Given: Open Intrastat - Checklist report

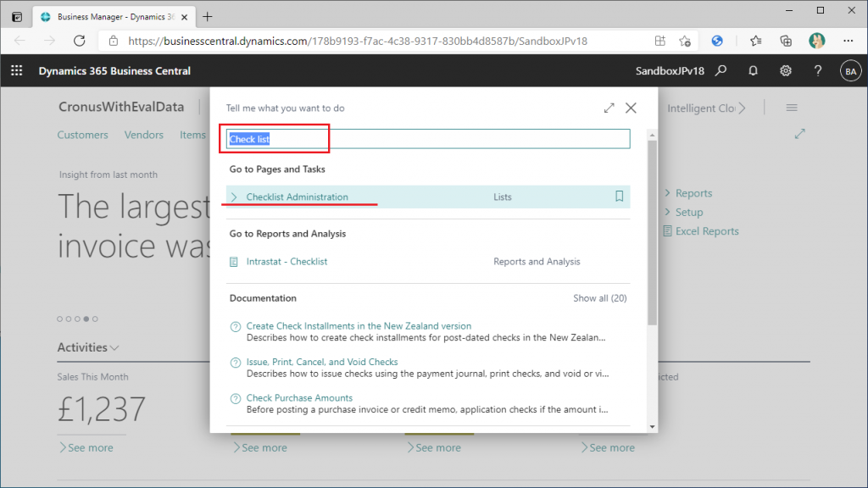Looking at the screenshot, I should (x=287, y=262).
